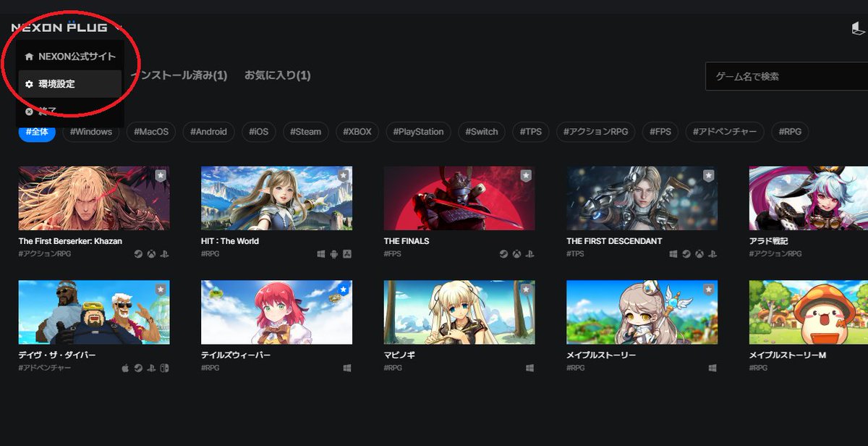The width and height of the screenshot is (868, 446).
Task: Click Steam icon under The First Berserker: Khazan
Action: click(139, 254)
